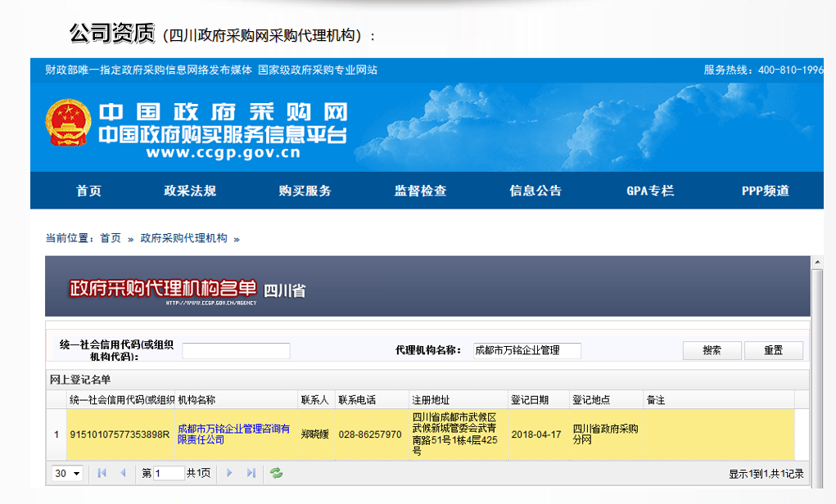Go to previous page of results
836x504 pixels.
(124, 473)
